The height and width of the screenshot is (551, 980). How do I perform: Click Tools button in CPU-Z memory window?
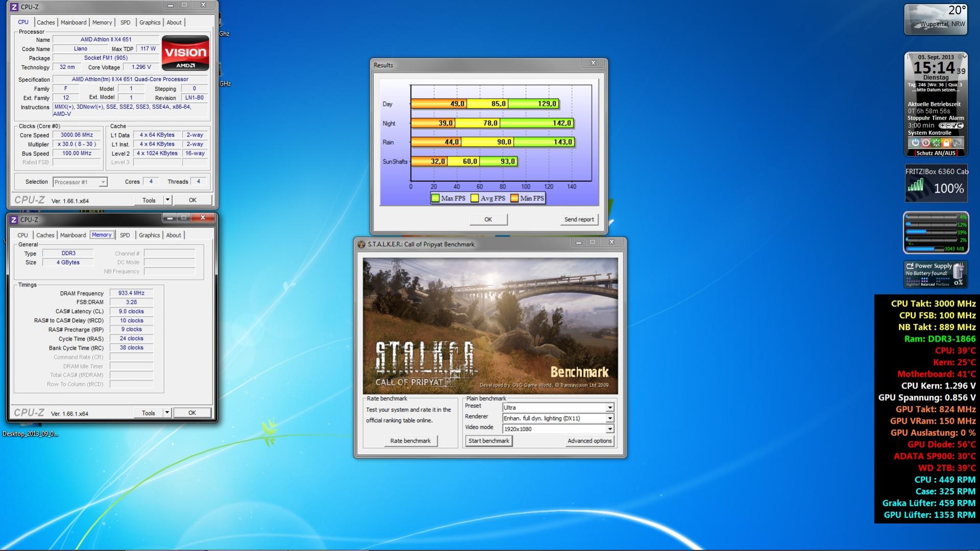click(149, 413)
